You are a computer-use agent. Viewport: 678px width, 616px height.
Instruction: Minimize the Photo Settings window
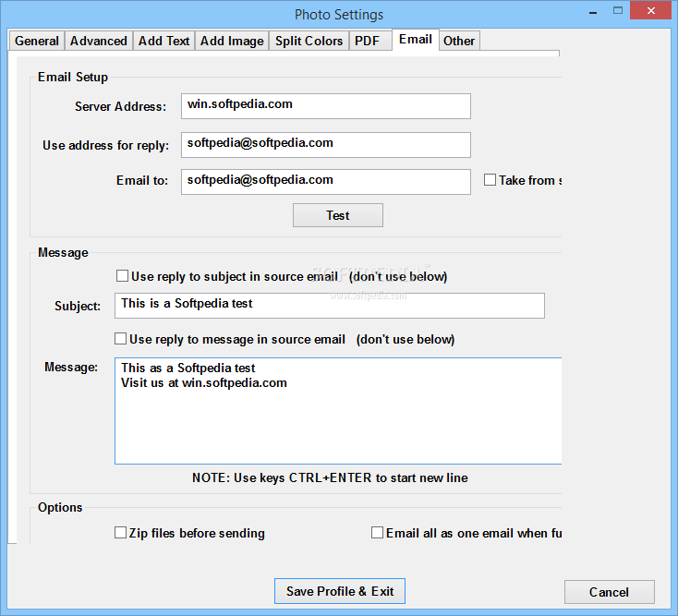[593, 12]
